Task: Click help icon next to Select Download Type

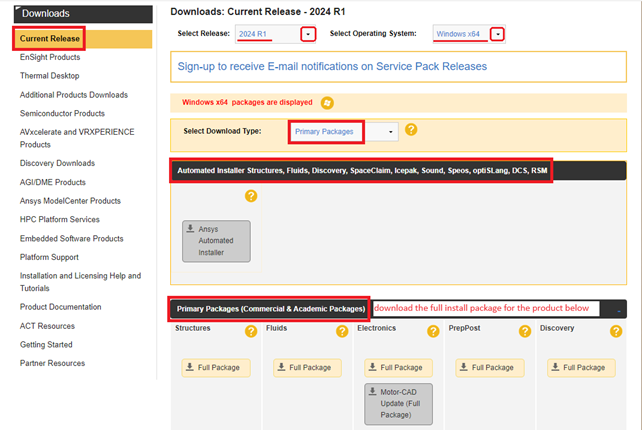Action: [x=411, y=130]
